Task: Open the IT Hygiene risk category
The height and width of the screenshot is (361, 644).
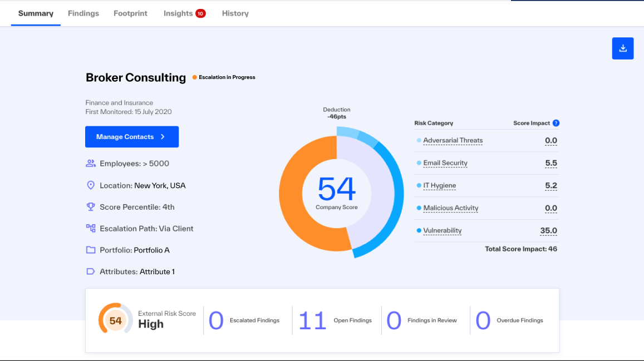Action: pyautogui.click(x=440, y=185)
